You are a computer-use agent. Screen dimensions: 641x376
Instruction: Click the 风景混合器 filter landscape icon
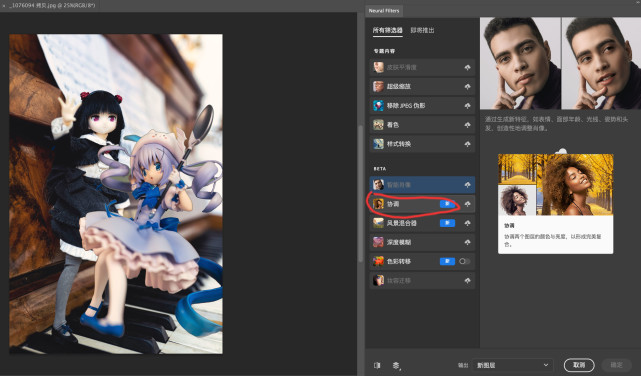(378, 223)
